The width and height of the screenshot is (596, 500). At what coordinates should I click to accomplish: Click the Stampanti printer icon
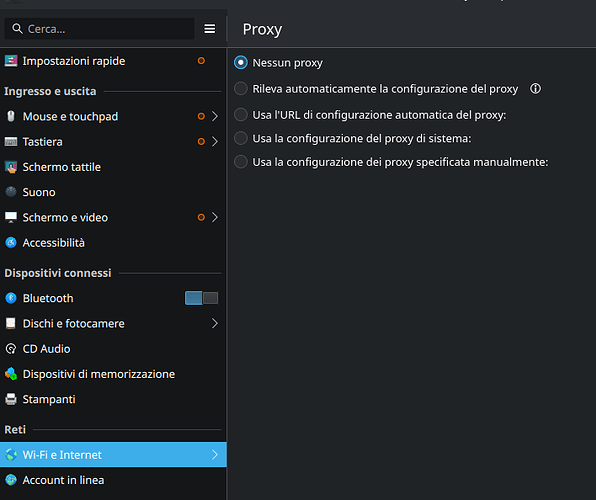coord(11,399)
